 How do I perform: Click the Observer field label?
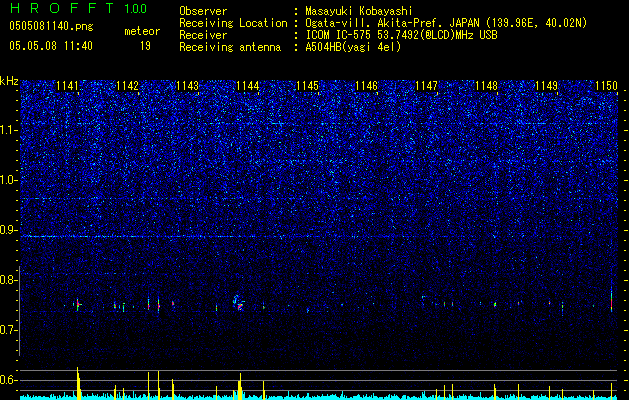pyautogui.click(x=203, y=11)
